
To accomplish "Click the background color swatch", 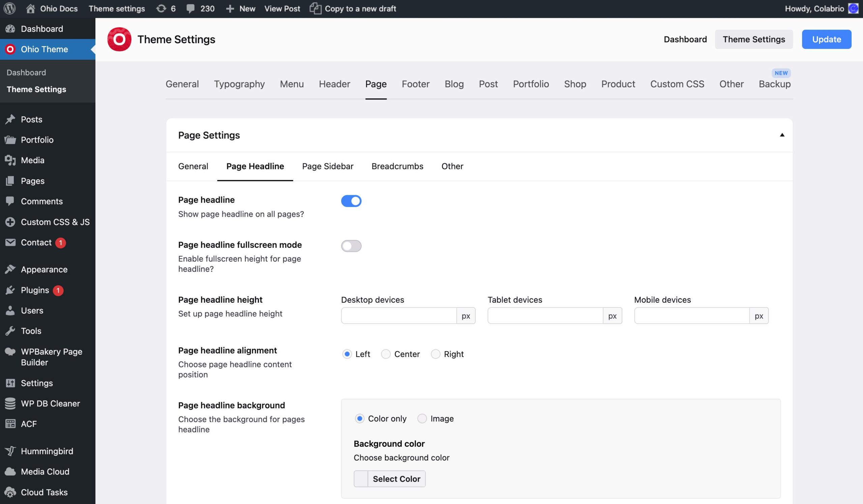I will (x=361, y=479).
